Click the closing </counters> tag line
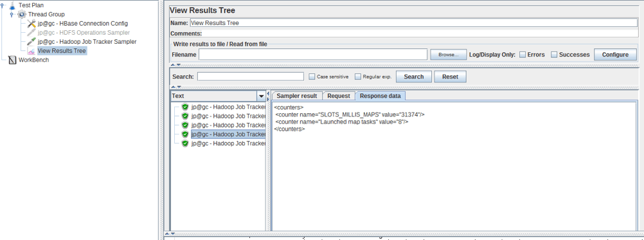This screenshot has width=644, height=240. (290, 129)
